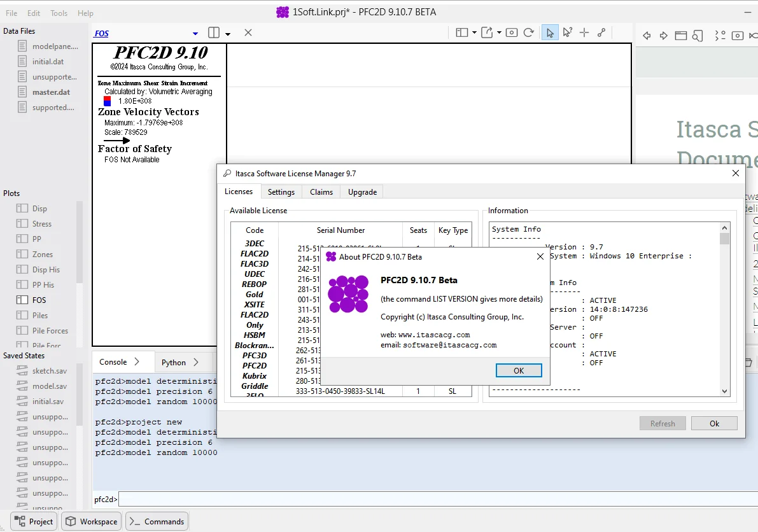Click the Project button

tap(34, 521)
